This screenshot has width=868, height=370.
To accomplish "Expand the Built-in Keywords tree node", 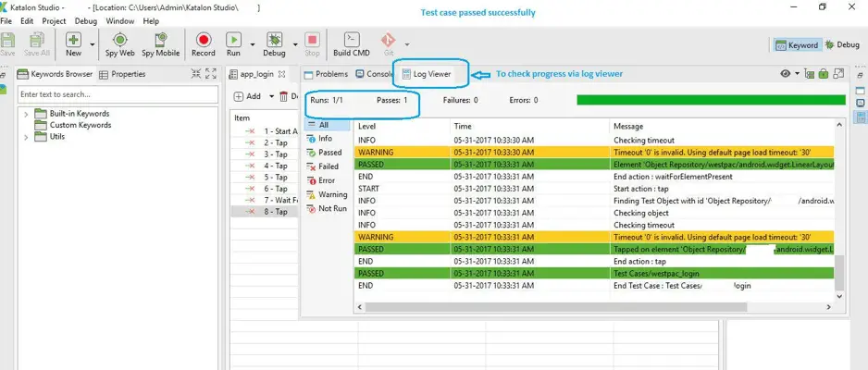I will pos(26,114).
